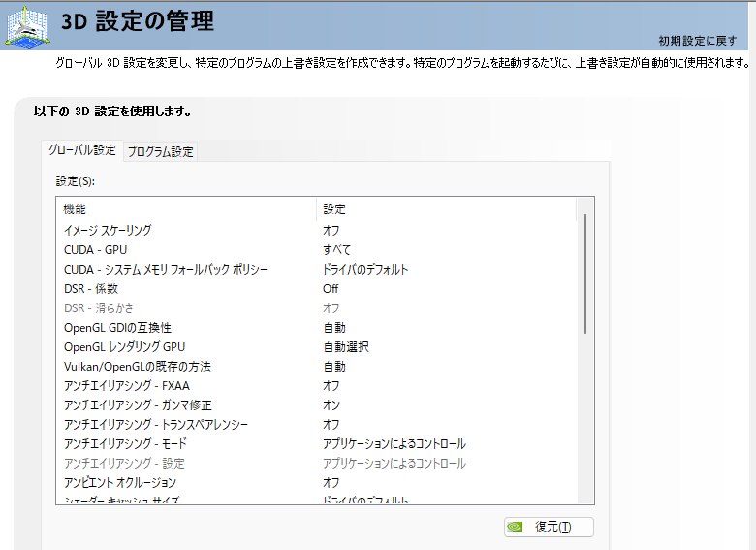Click 自動選択 value for OpenGL レンダリング GPU
This screenshot has height=550, width=756.
(x=346, y=347)
